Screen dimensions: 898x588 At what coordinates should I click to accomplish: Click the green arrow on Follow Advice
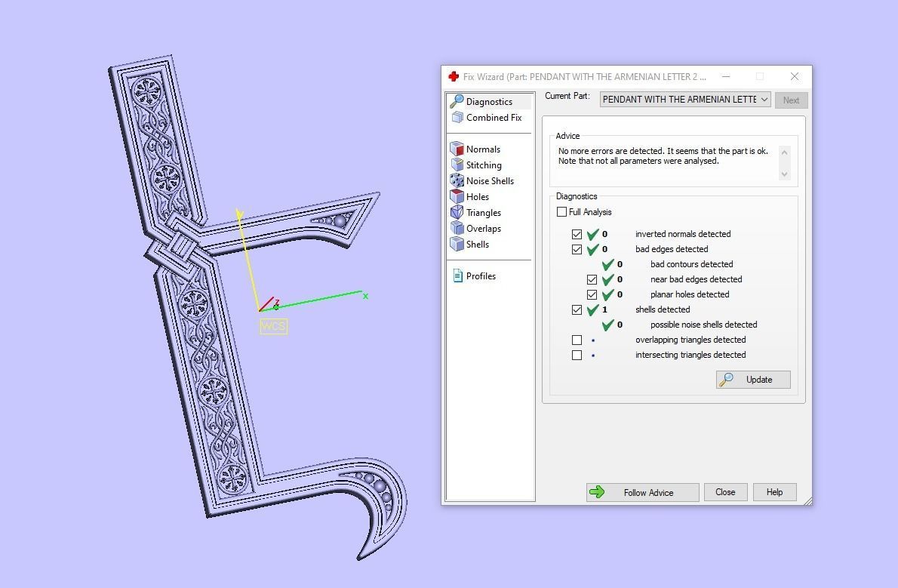(x=597, y=491)
